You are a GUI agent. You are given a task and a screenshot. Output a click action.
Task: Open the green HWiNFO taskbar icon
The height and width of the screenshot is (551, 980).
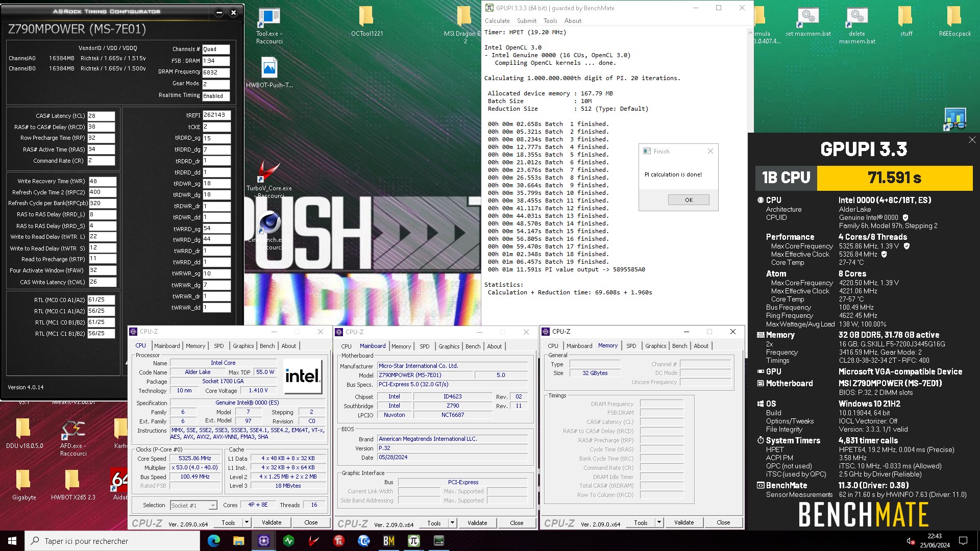pyautogui.click(x=288, y=541)
